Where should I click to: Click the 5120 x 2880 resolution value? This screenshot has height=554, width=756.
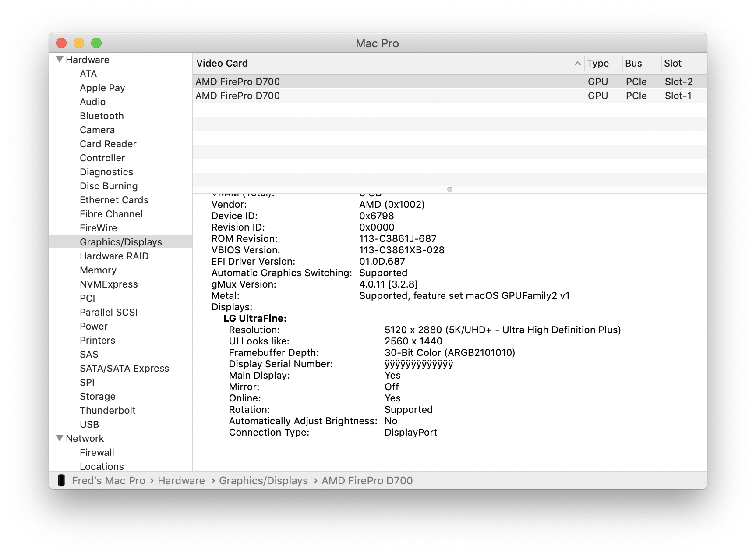click(x=503, y=330)
